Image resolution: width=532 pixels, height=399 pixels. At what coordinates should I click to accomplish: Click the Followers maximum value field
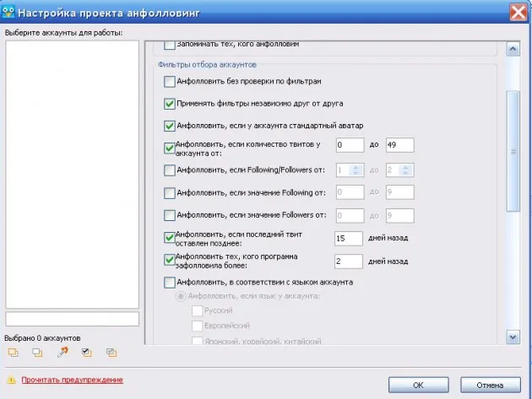pyautogui.click(x=399, y=216)
